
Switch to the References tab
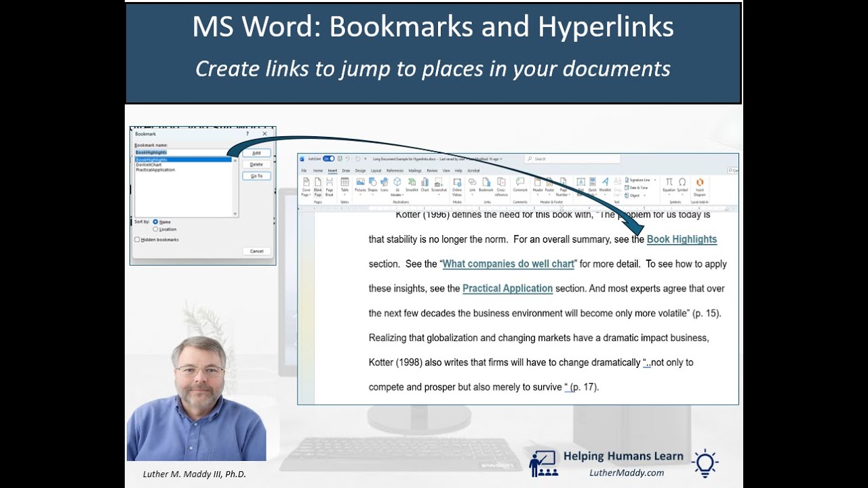pos(395,171)
